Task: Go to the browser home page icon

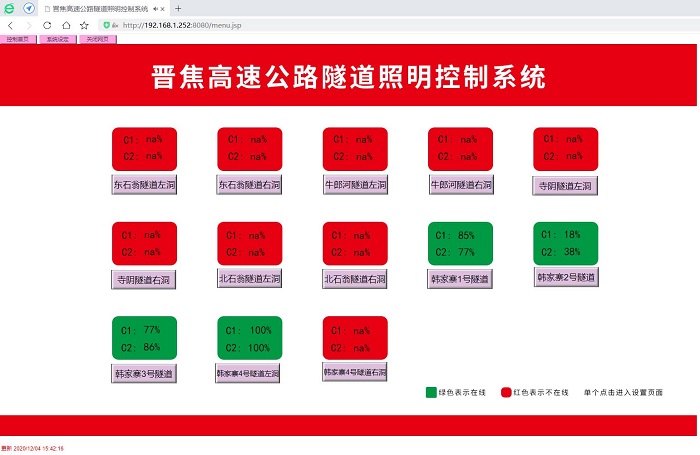Action: 65,25
